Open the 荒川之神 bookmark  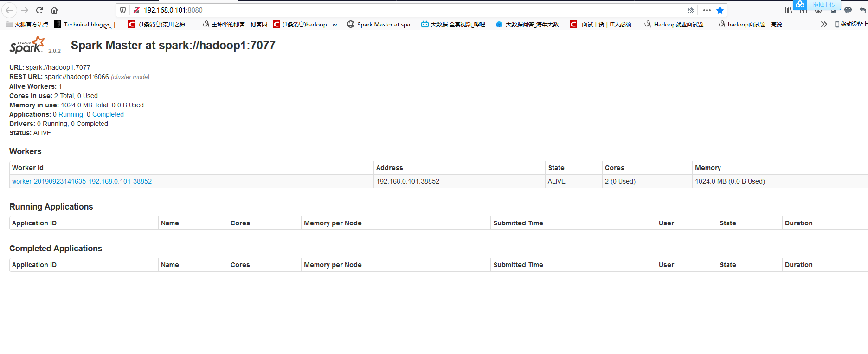[162, 24]
